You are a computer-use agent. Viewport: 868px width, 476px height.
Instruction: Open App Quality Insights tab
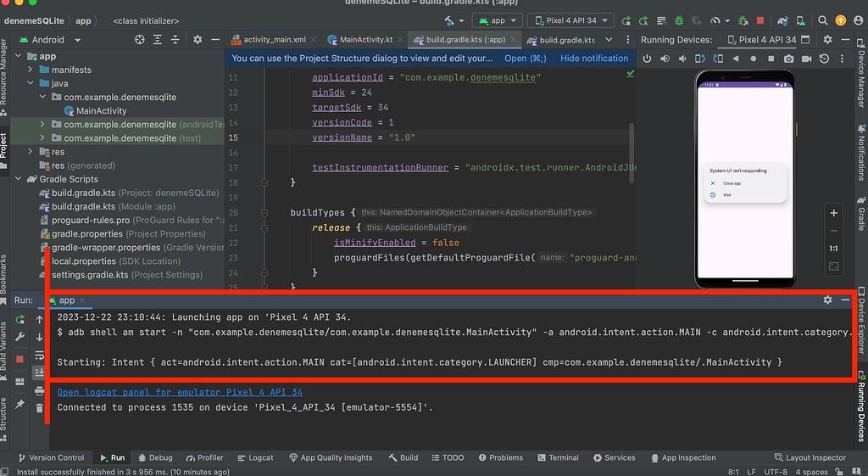pos(331,457)
